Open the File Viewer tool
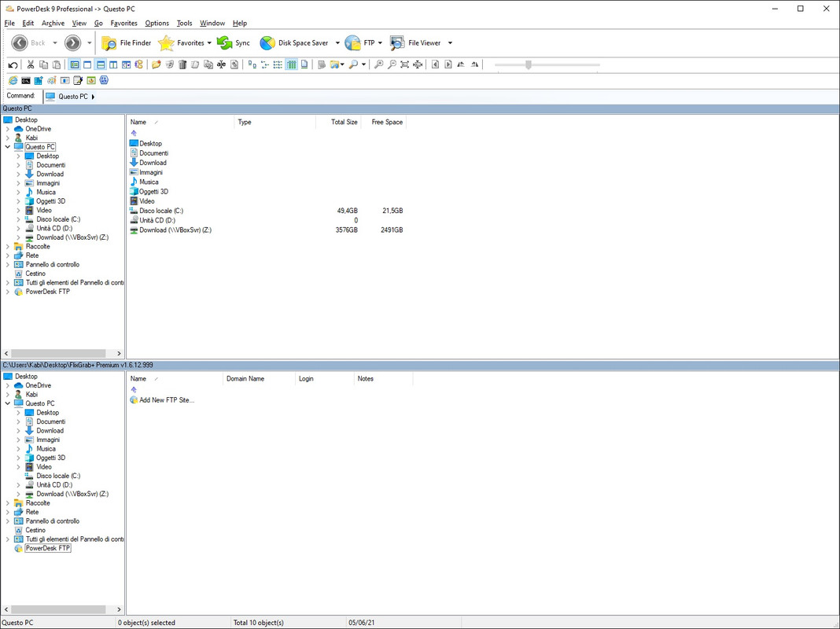This screenshot has width=840, height=629. click(x=416, y=42)
